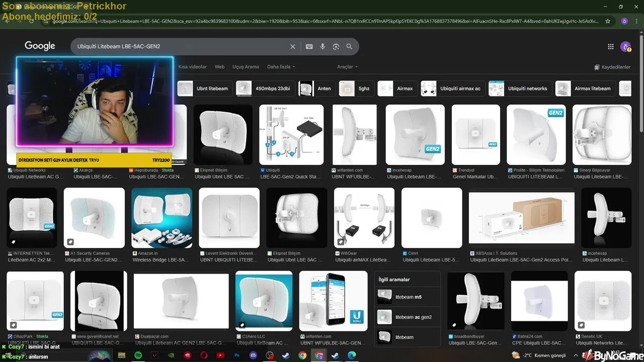Go to Google home via the logo

[x=40, y=46]
